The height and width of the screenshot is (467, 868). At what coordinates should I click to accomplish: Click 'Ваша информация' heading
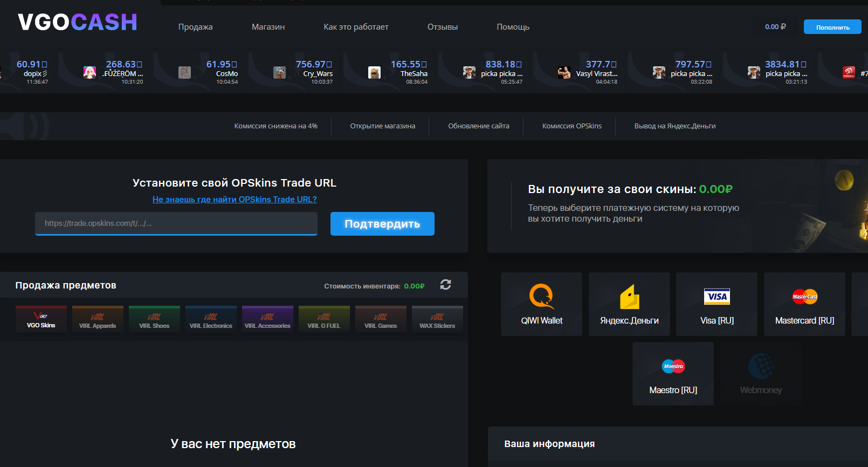(x=549, y=444)
